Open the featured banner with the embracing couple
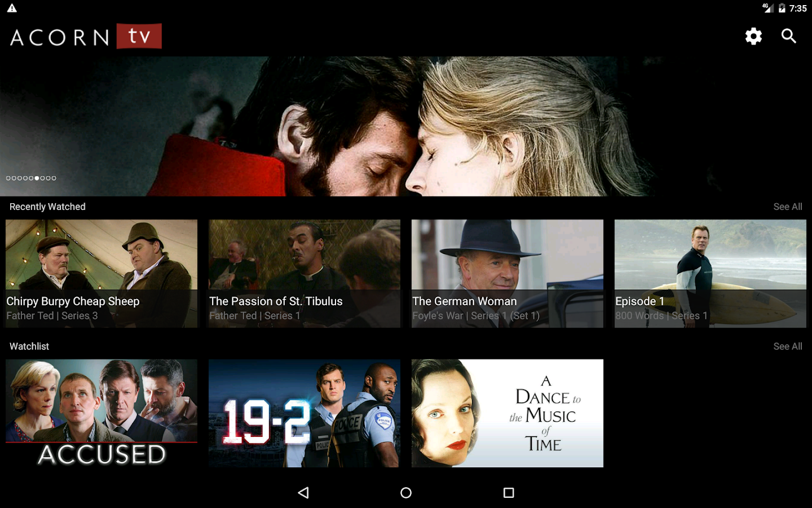Screen dimensions: 812x508 [406, 126]
